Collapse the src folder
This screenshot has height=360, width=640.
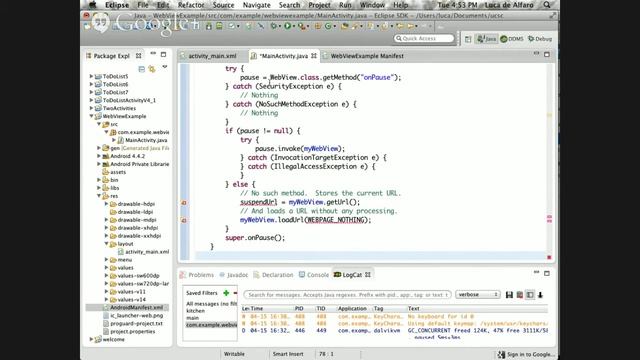[99, 124]
